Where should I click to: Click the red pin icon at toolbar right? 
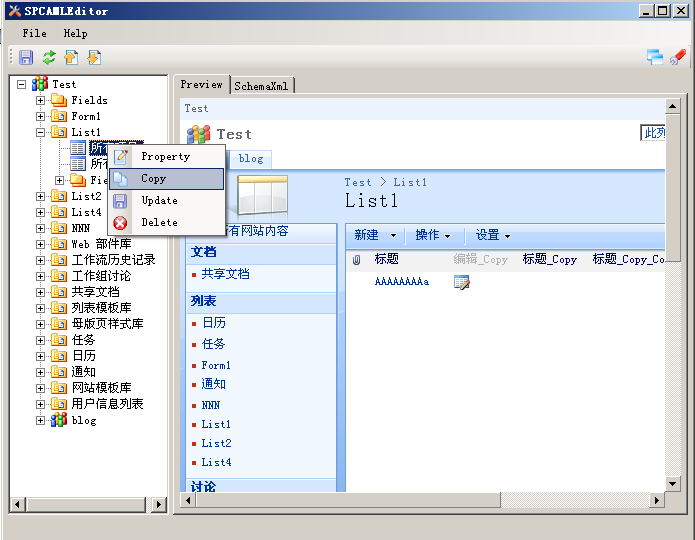(678, 57)
